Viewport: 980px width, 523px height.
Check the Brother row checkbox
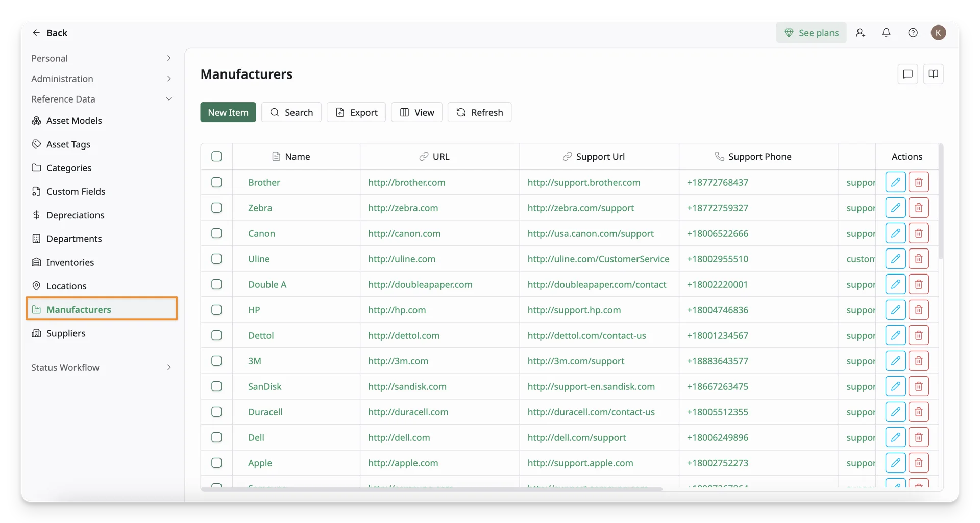point(216,182)
